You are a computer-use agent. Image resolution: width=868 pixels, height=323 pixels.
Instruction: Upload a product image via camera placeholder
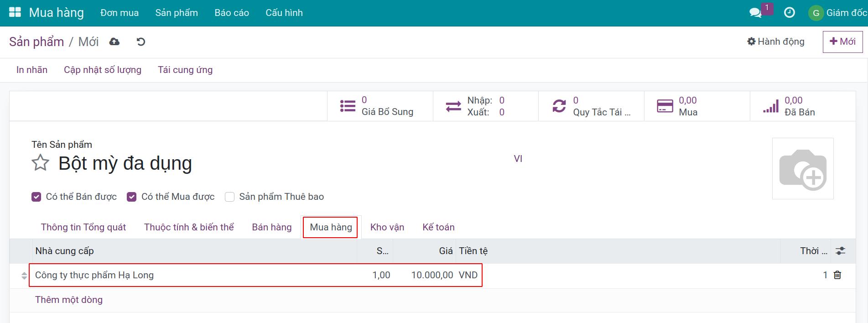(802, 169)
